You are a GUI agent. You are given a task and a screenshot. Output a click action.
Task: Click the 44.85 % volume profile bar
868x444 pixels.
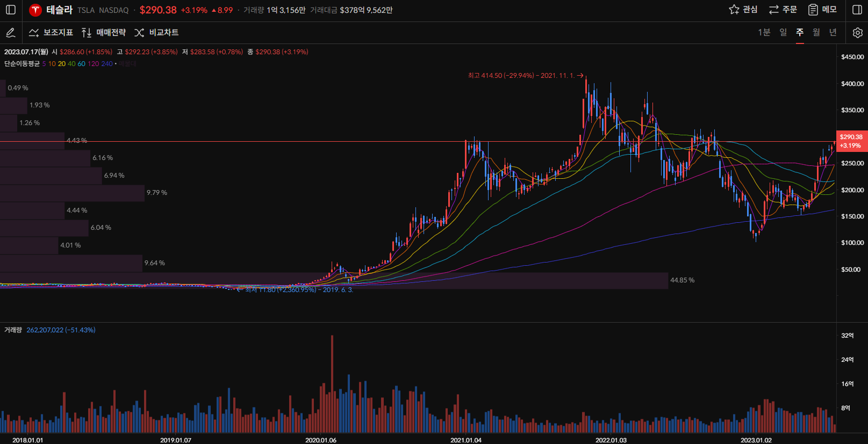(334, 280)
